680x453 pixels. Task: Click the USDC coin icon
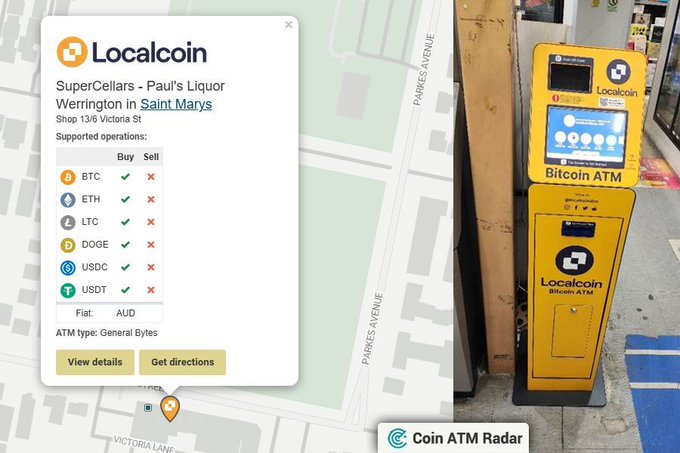(68, 267)
